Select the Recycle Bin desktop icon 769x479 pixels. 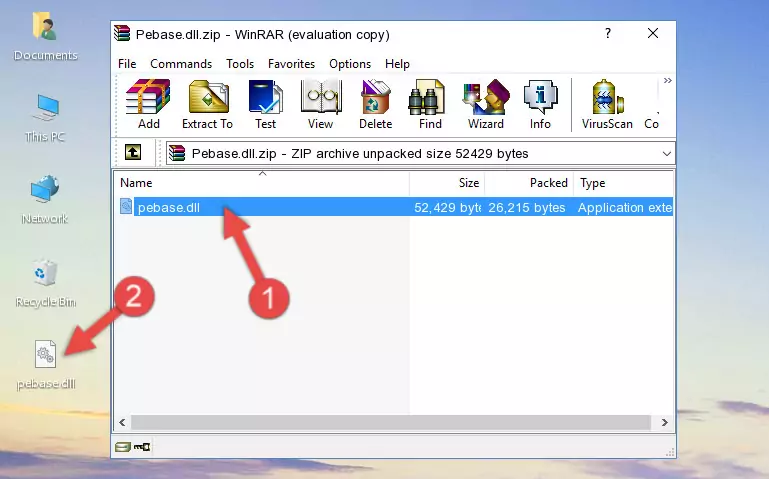coord(46,283)
